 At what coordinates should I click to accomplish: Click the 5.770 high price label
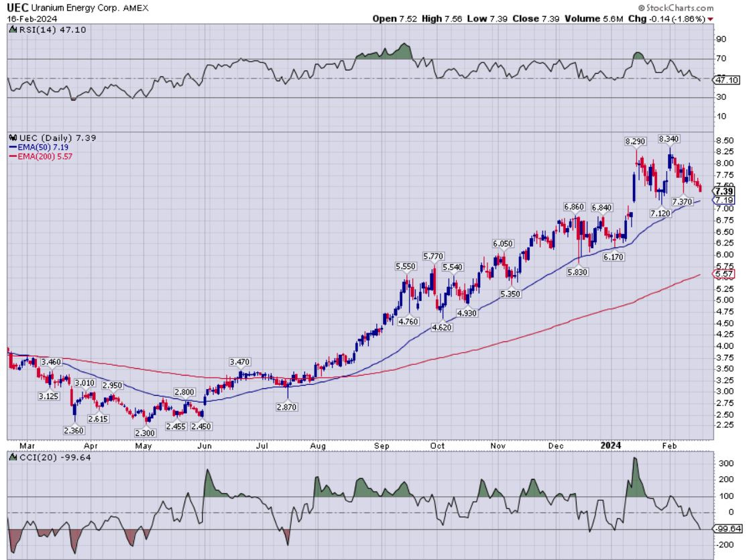433,256
